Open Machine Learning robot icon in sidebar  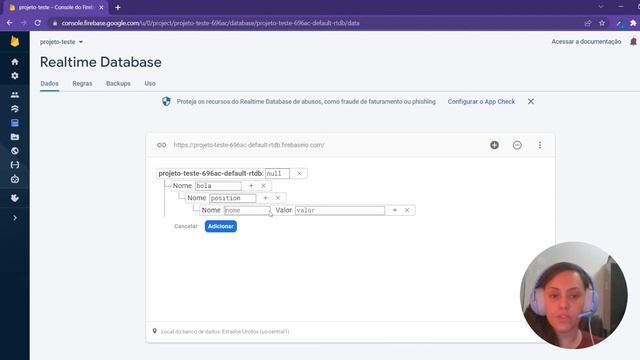coord(15,179)
